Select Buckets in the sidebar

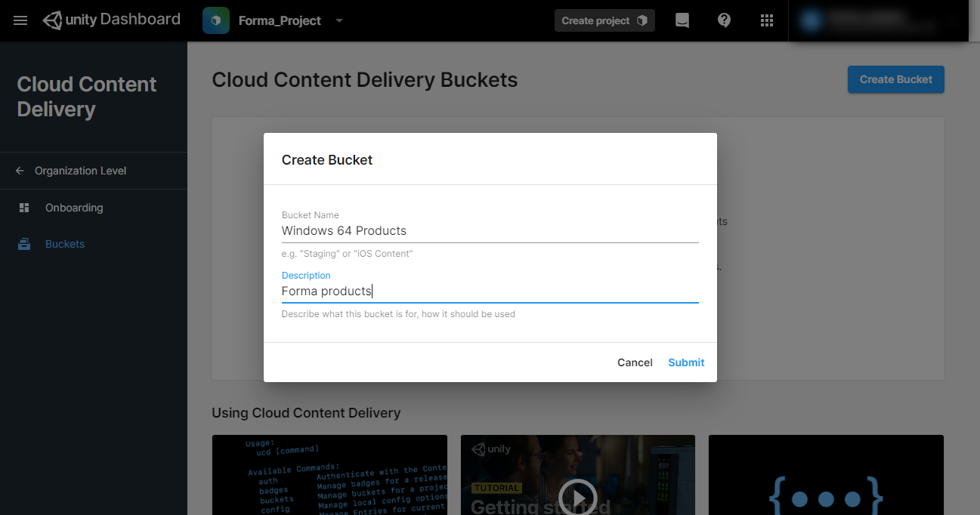(65, 244)
